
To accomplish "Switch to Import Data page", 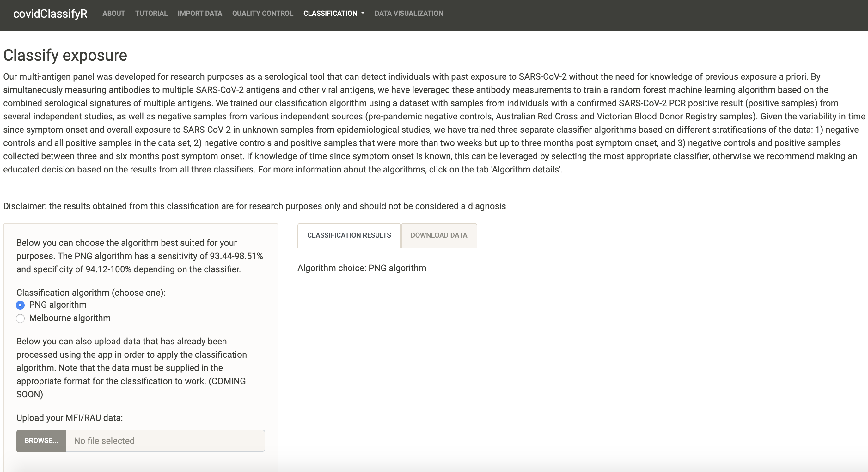I will (x=200, y=14).
